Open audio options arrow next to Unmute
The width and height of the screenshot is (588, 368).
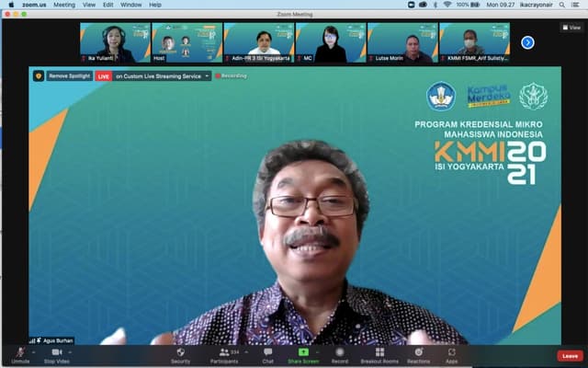[33, 352]
